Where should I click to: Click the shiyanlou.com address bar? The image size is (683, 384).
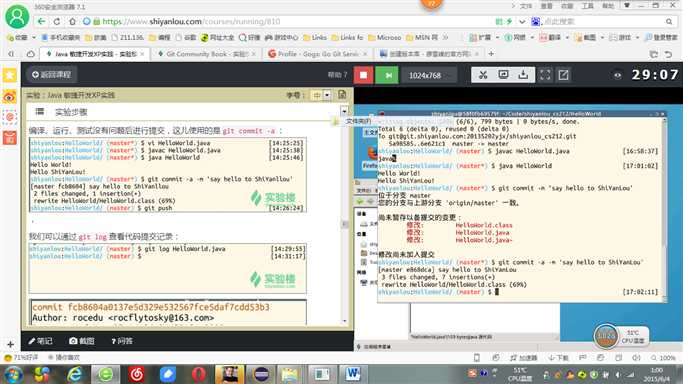pyautogui.click(x=287, y=21)
